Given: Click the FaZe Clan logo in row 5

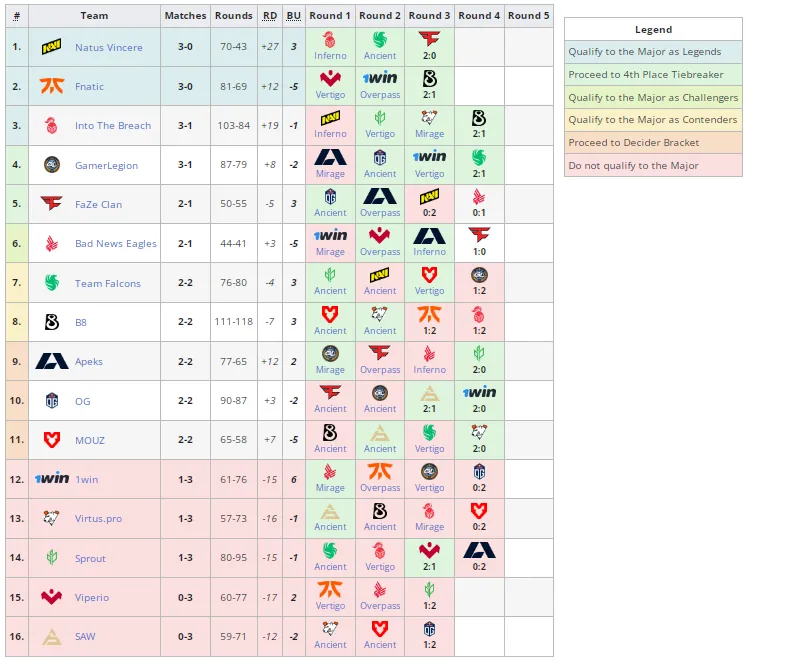Looking at the screenshot, I should [51, 204].
